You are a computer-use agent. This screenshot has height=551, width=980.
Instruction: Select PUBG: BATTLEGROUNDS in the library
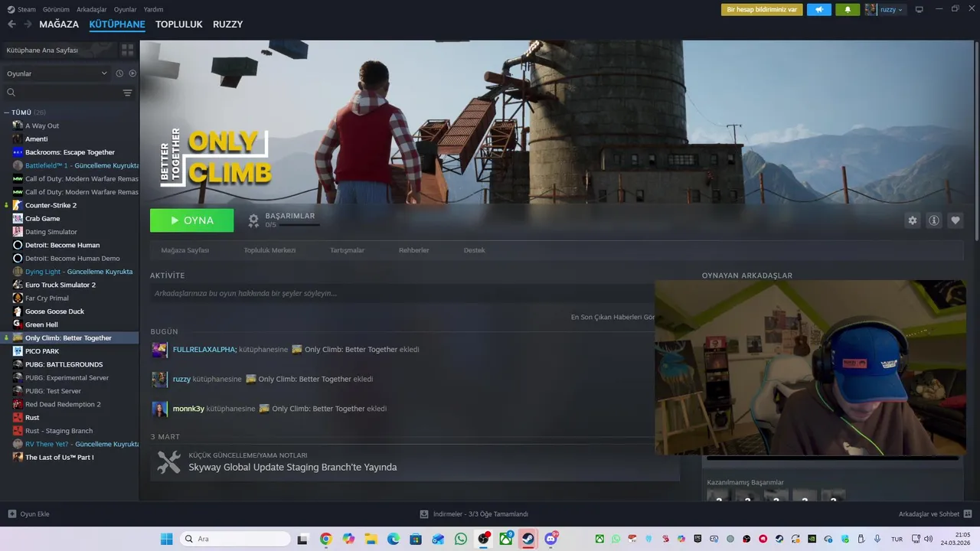(64, 364)
